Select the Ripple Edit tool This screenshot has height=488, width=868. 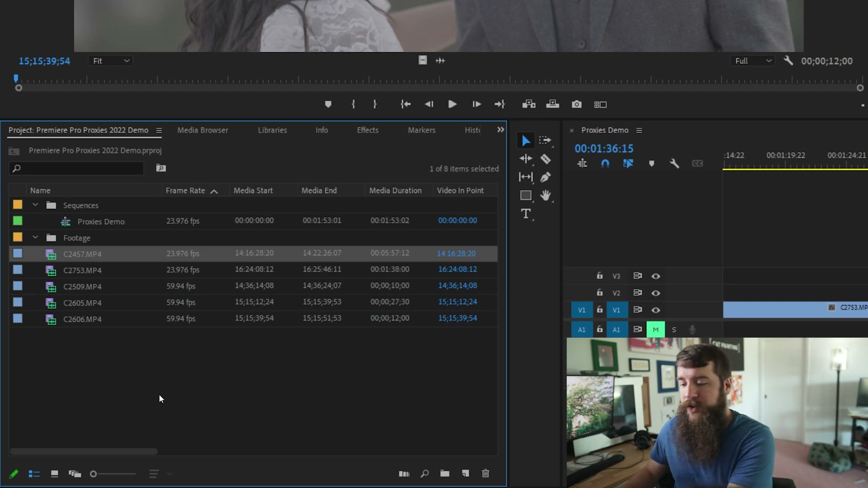click(526, 159)
